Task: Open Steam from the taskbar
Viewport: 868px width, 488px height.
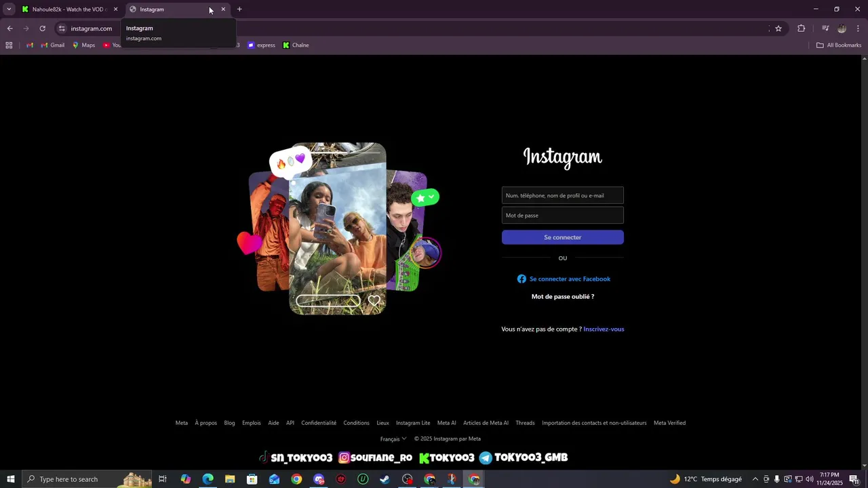Action: pos(384,479)
